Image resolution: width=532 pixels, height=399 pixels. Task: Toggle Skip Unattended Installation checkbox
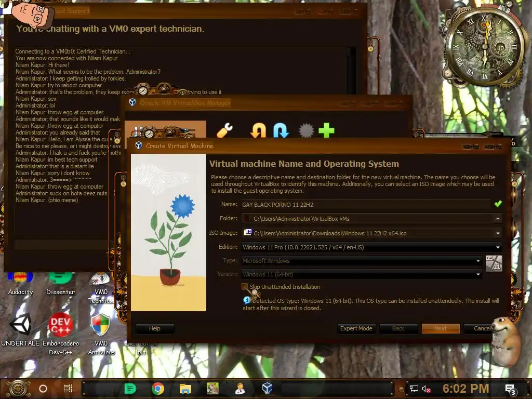[x=244, y=287]
